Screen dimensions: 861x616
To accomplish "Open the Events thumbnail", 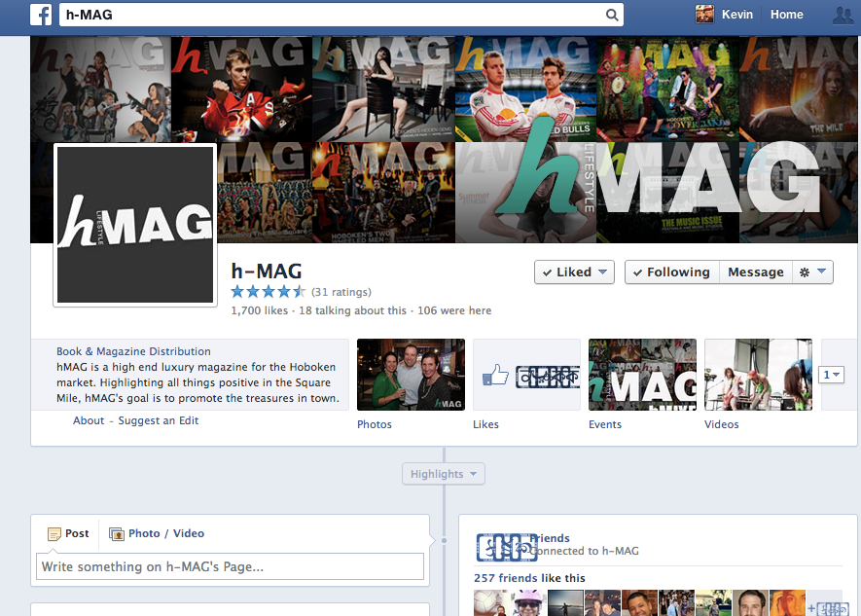I will [x=642, y=375].
